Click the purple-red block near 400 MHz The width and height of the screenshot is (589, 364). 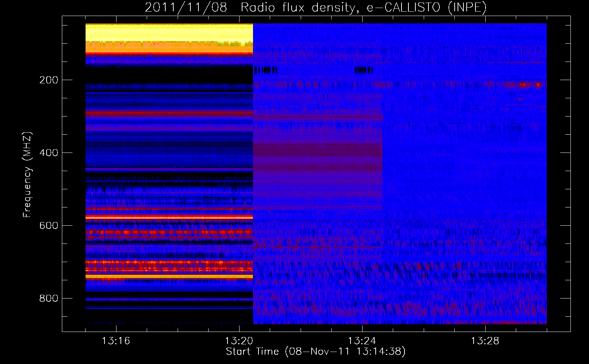click(317, 150)
